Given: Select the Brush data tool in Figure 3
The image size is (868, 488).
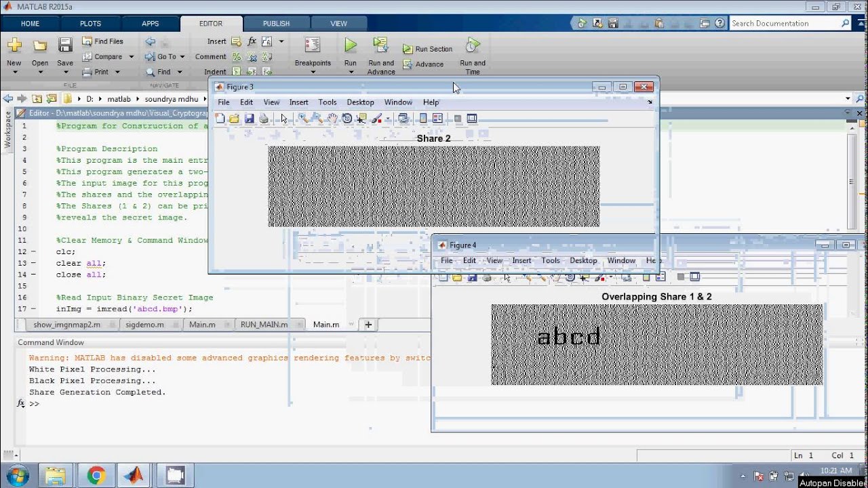Looking at the screenshot, I should pos(378,119).
